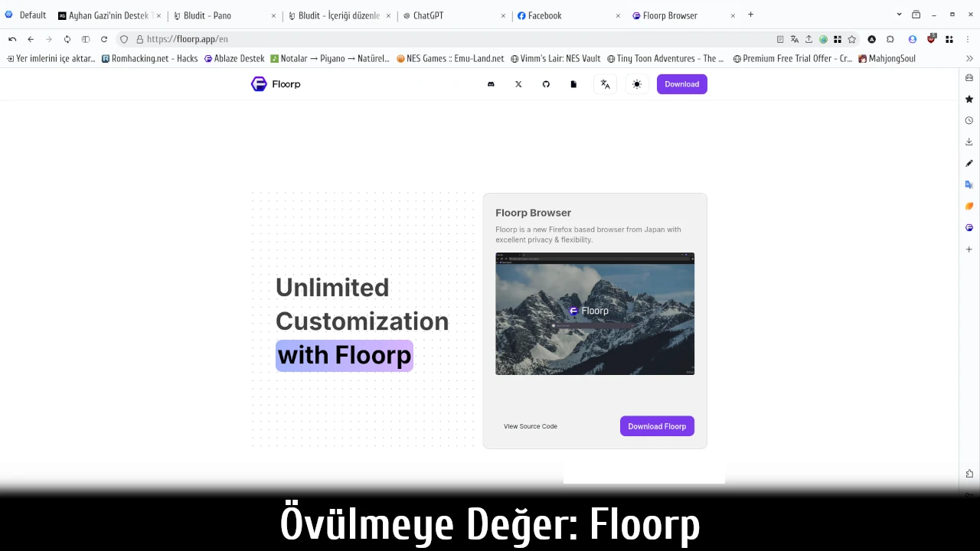This screenshot has width=980, height=551.
Task: Open the X (Twitter) icon in page header
Action: point(518,84)
